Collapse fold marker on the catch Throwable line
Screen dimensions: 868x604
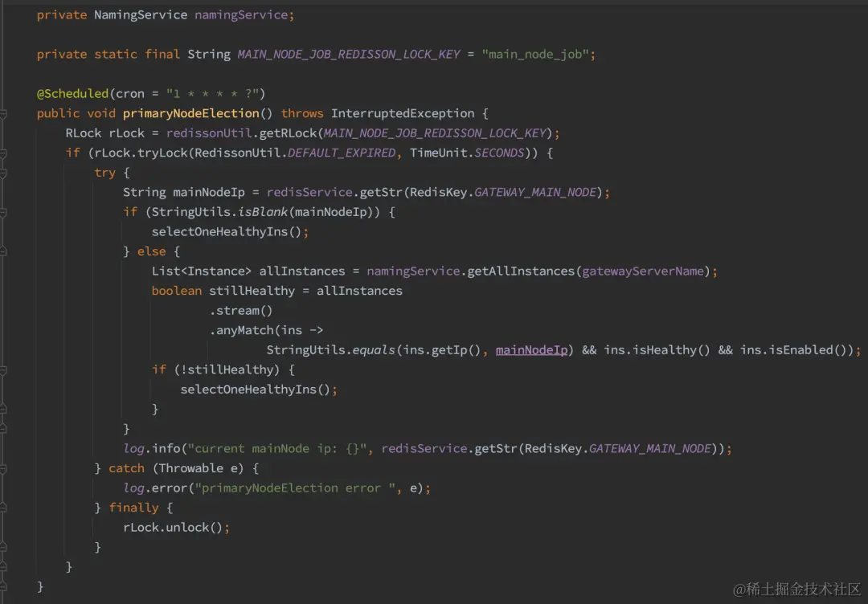point(2,469)
